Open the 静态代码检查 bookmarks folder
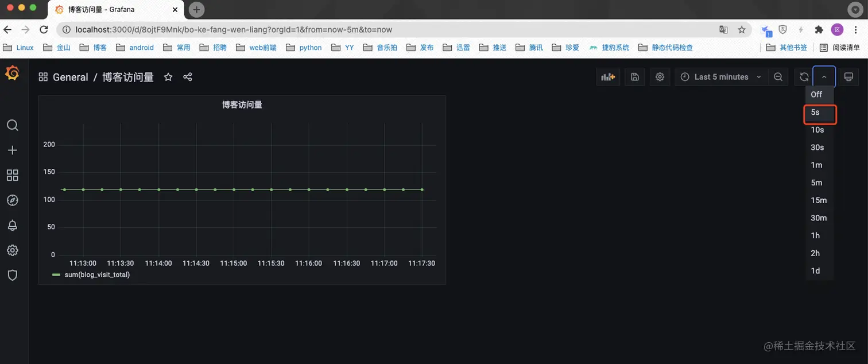Screen dimensions: 868x364 [665, 48]
